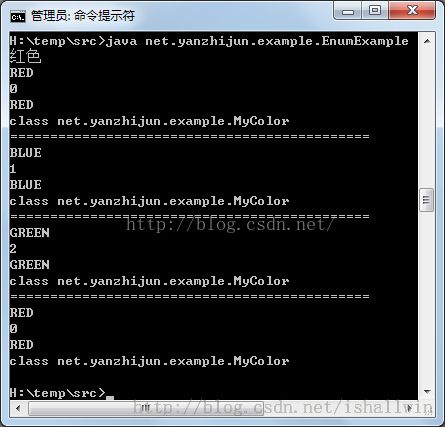Screen dimensions: 445x427
Task: Click the horizontal scrollbar left arrow
Action: [x=18, y=408]
